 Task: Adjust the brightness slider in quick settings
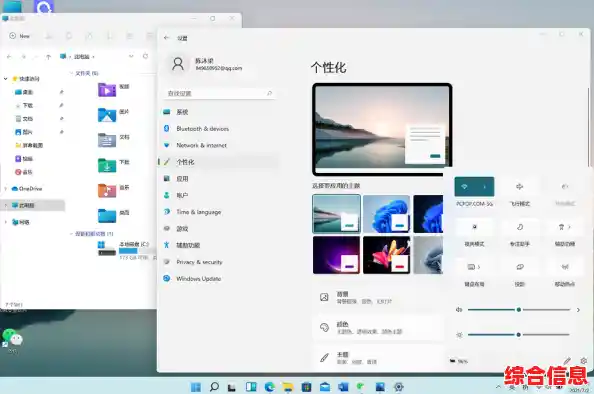click(519, 335)
